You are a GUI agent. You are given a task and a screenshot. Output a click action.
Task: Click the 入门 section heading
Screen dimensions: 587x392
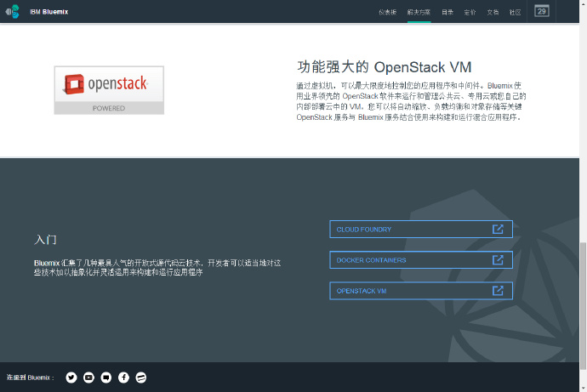pyautogui.click(x=45, y=240)
